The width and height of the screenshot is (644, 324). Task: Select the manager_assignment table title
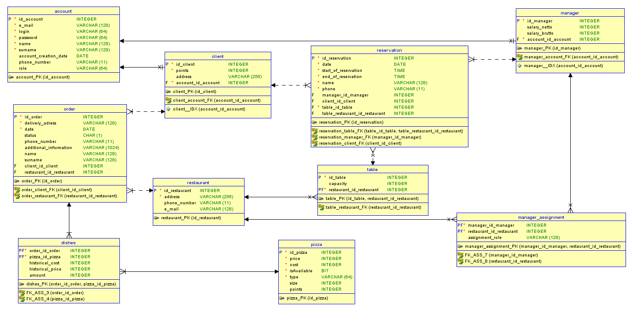(541, 217)
